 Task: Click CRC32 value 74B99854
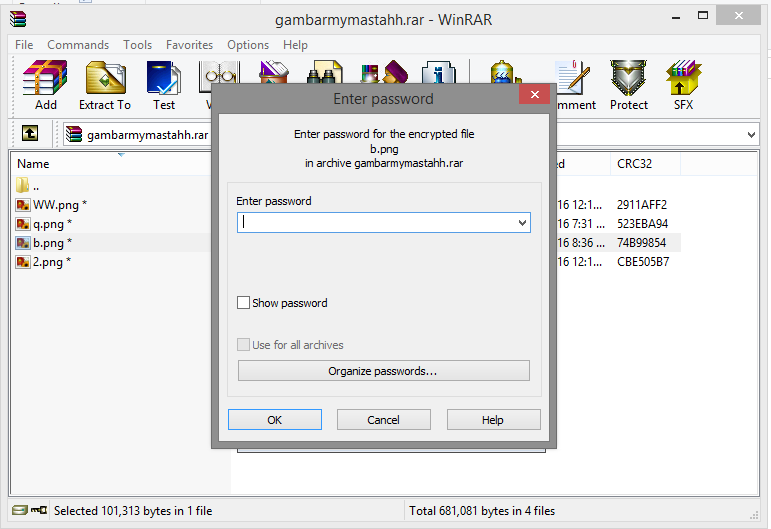pyautogui.click(x=641, y=243)
